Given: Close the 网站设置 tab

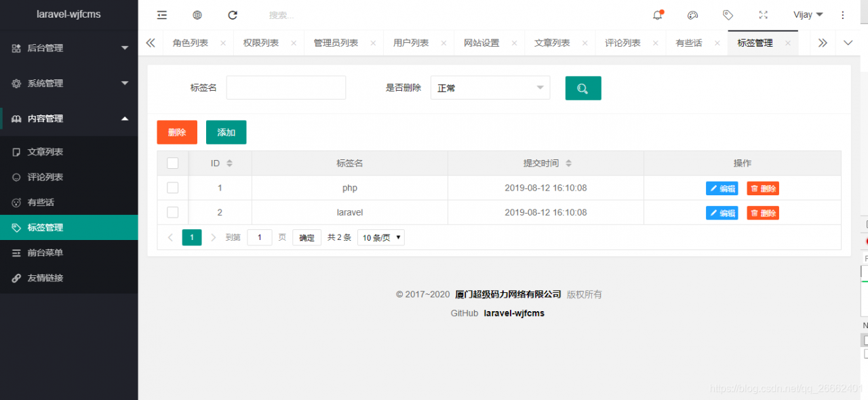Looking at the screenshot, I should pos(514,43).
